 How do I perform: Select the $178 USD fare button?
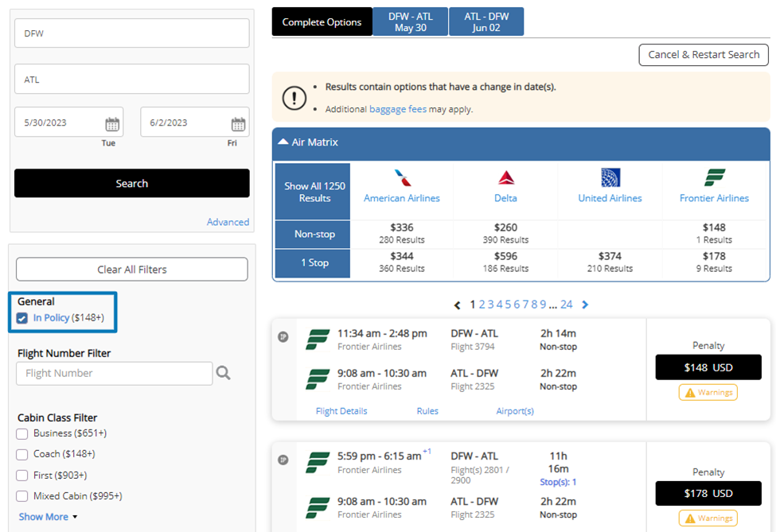pyautogui.click(x=708, y=494)
